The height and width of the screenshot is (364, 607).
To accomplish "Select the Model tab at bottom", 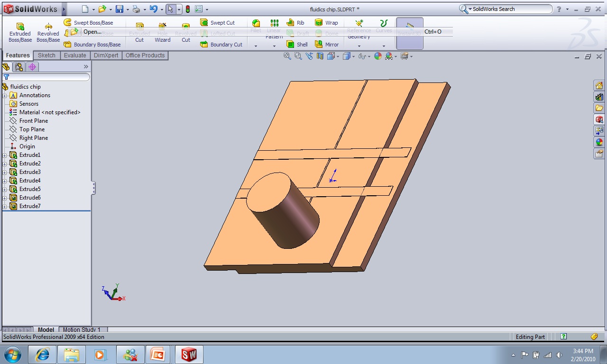I will pos(46,330).
